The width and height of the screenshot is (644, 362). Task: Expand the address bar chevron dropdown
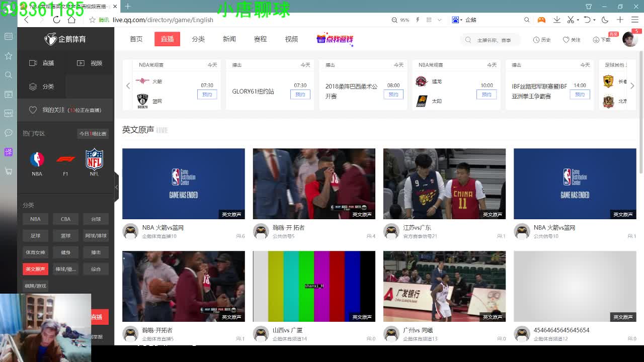439,20
